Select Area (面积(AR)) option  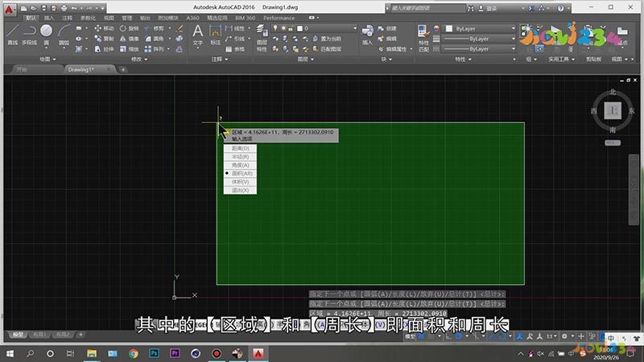240,173
